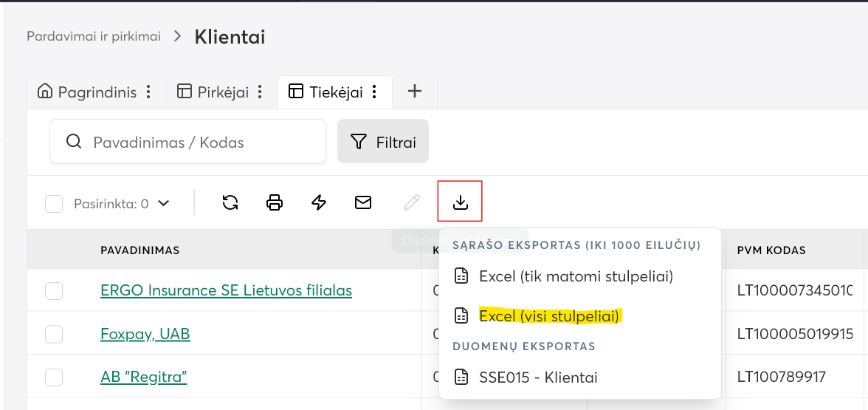This screenshot has height=410, width=868.
Task: Go to Pardavimai ir pirkimai breadcrumb
Action: 94,37
